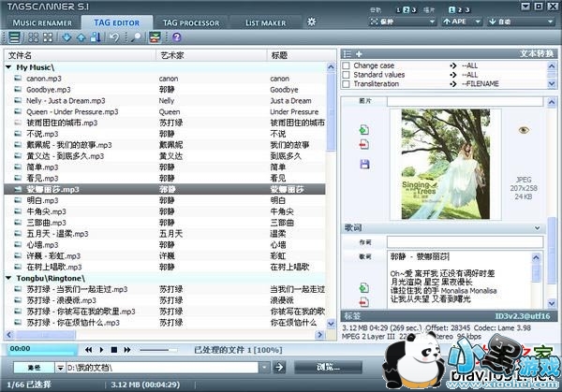Click the green-red panel toggle toolbar icon
This screenshot has width=562, height=392.
tap(155, 37)
